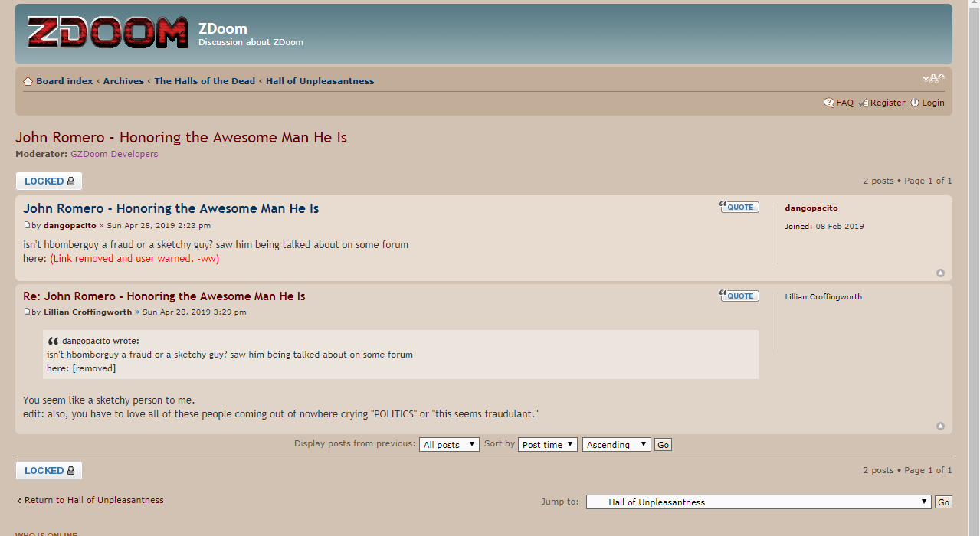The width and height of the screenshot is (980, 536).
Task: Quote dangopacito's first post
Action: (739, 208)
